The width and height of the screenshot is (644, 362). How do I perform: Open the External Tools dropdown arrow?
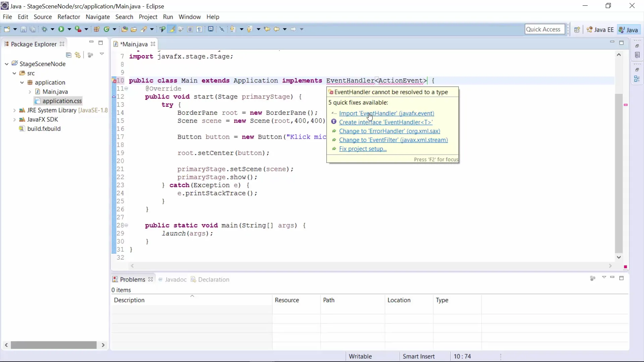pos(86,29)
